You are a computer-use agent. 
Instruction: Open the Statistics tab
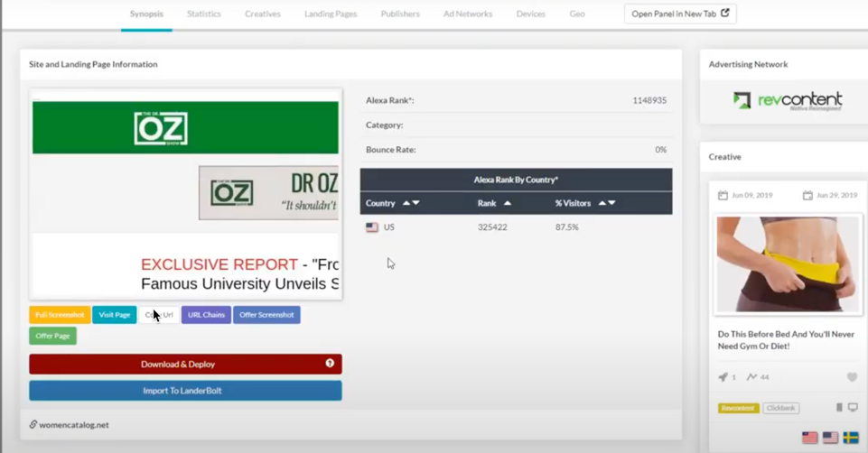(x=204, y=14)
